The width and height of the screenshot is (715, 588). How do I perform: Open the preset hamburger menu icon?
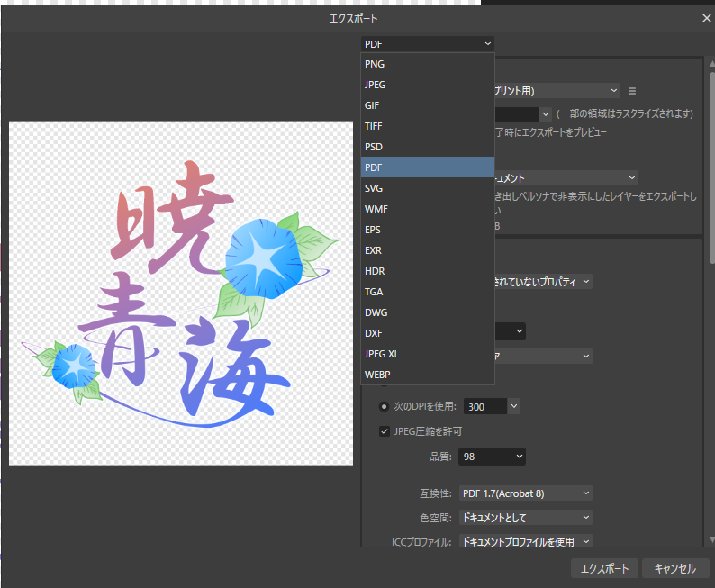(x=632, y=91)
